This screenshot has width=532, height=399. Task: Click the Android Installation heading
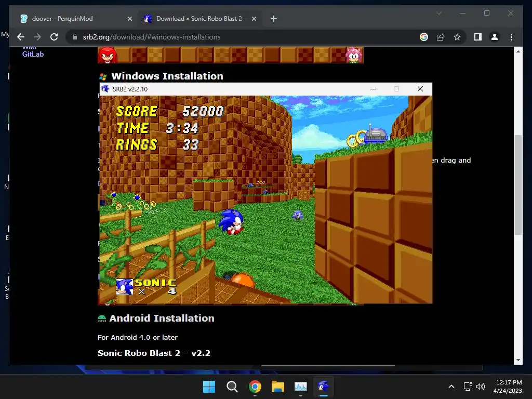(x=162, y=318)
